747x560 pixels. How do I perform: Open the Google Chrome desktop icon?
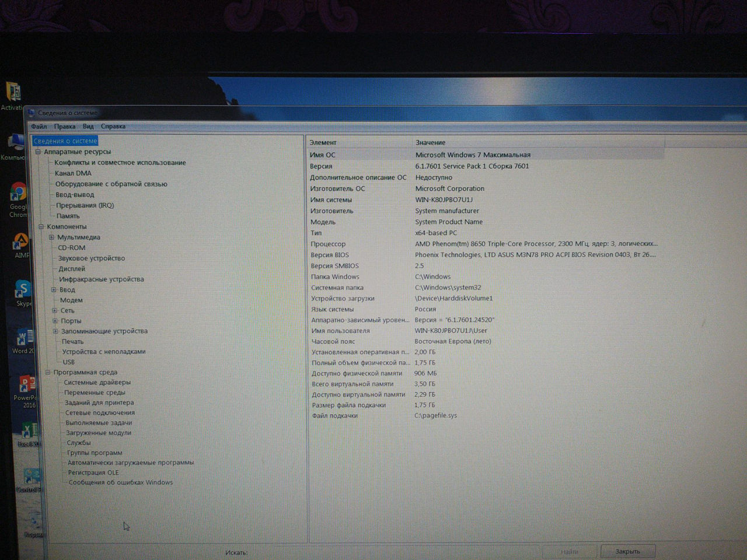pos(18,200)
